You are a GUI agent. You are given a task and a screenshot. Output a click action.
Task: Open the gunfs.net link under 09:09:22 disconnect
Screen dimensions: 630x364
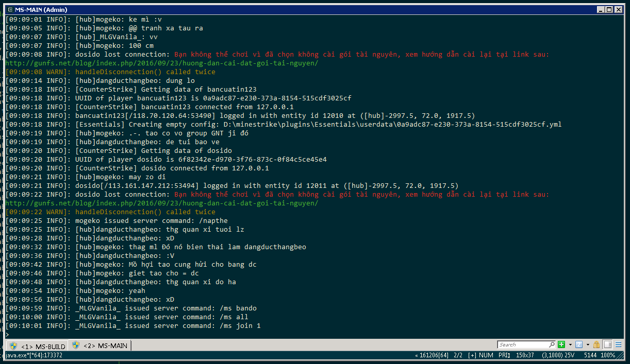[x=162, y=203]
